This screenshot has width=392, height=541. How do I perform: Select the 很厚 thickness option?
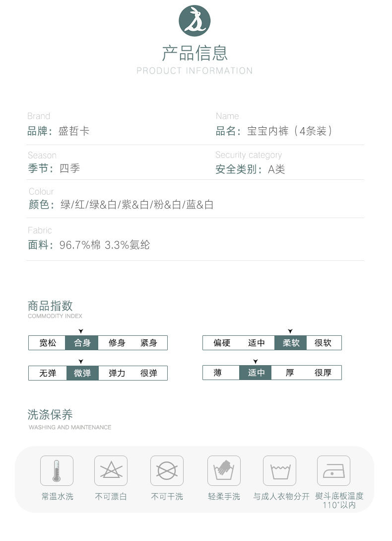pos(323,373)
